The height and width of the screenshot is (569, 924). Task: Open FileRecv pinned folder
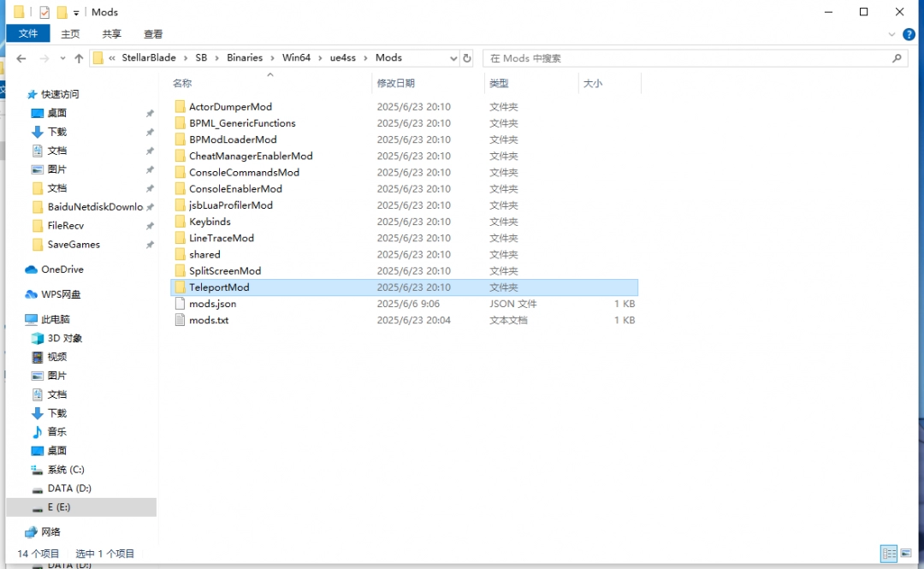[65, 226]
